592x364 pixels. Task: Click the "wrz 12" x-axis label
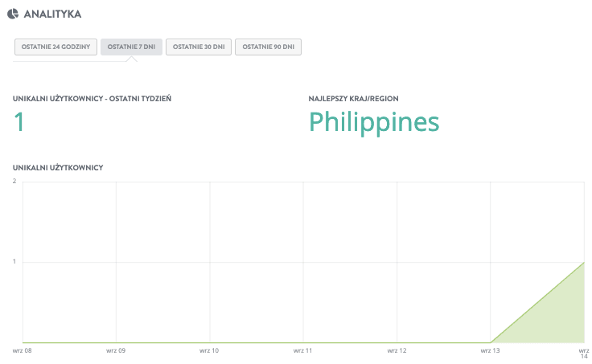[x=396, y=350]
